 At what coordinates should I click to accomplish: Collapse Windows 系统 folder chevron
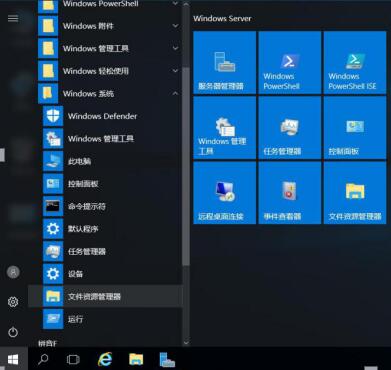(x=175, y=94)
